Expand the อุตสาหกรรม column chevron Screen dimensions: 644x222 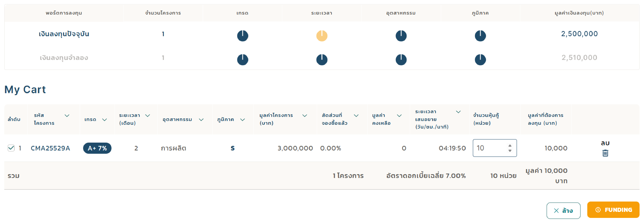(201, 120)
